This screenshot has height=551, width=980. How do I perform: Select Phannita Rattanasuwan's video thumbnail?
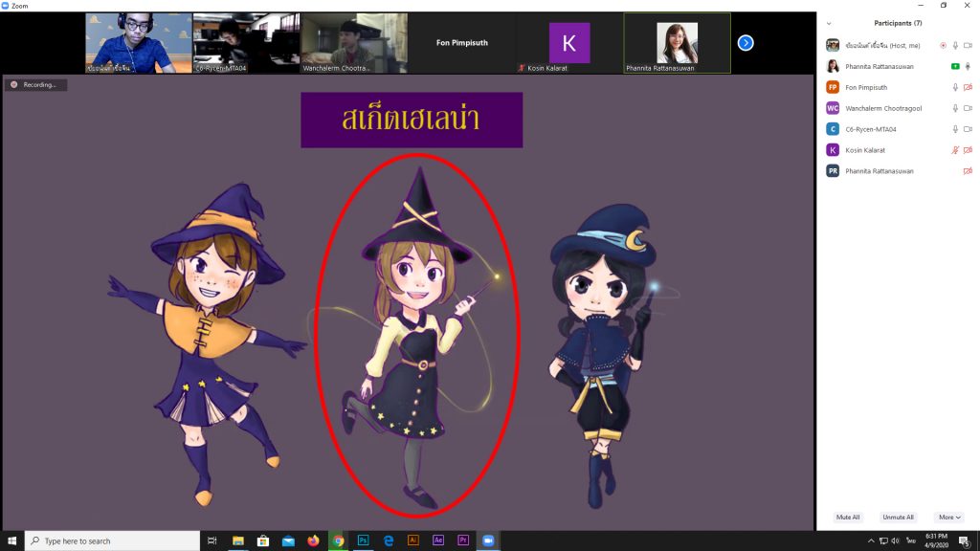[677, 43]
